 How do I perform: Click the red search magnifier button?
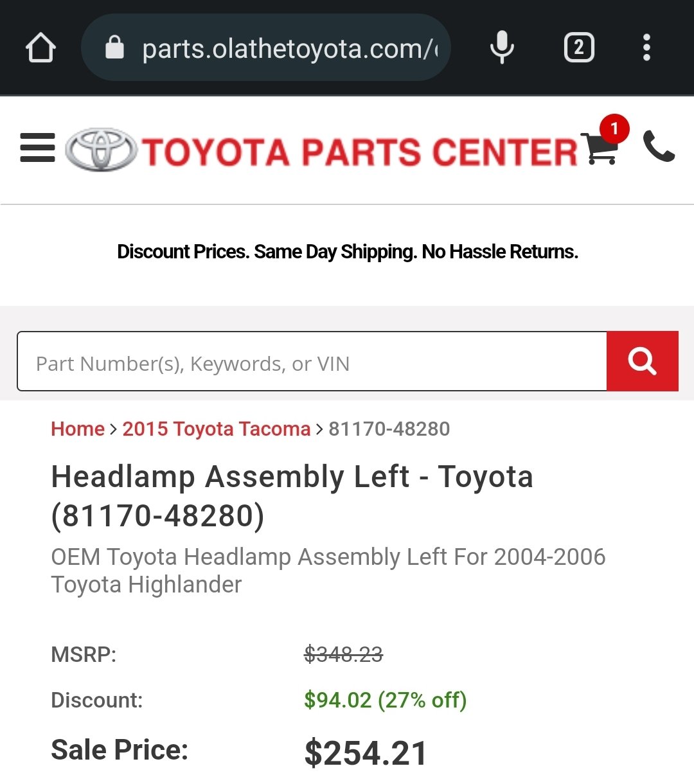click(643, 361)
